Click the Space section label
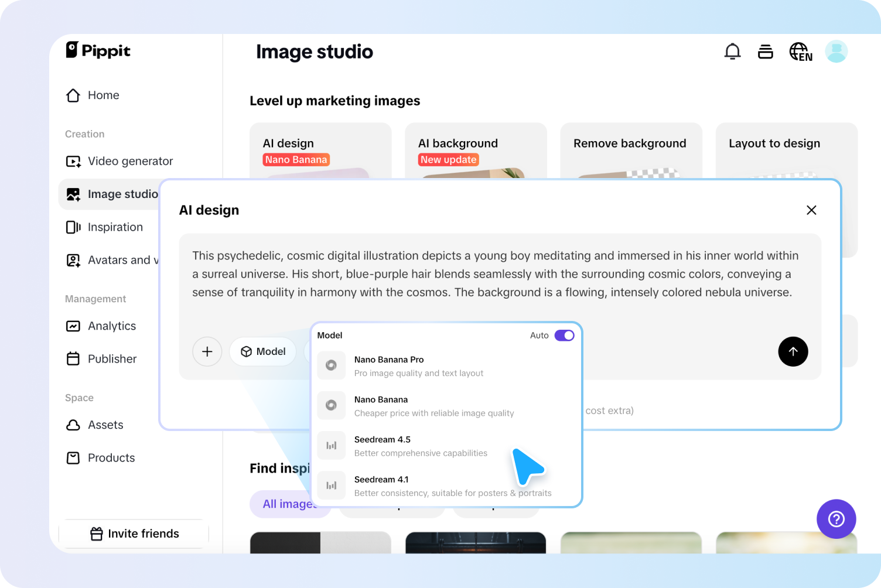This screenshot has height=588, width=881. tap(80, 398)
